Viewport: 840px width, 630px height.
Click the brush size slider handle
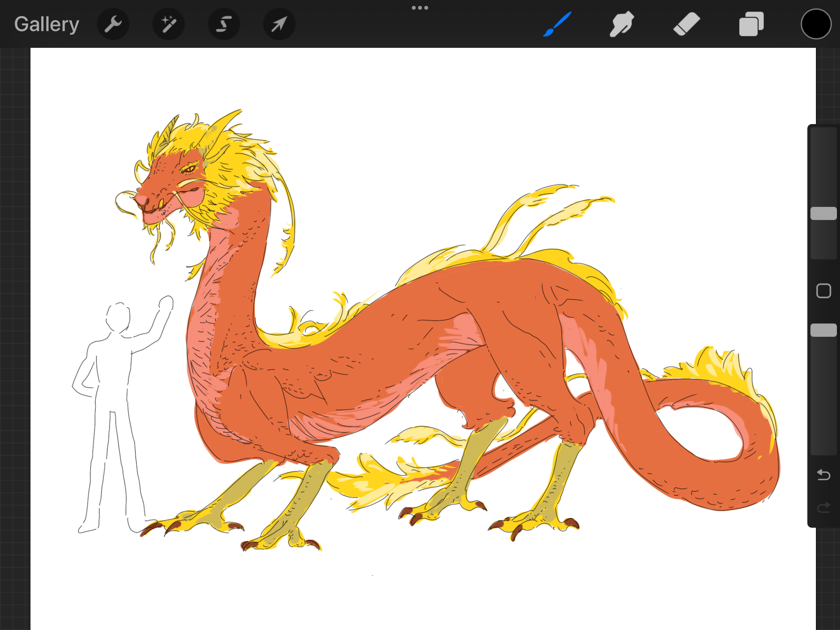[823, 213]
